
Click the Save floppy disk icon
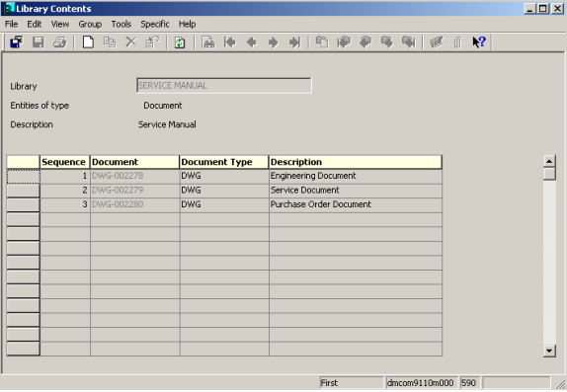38,42
